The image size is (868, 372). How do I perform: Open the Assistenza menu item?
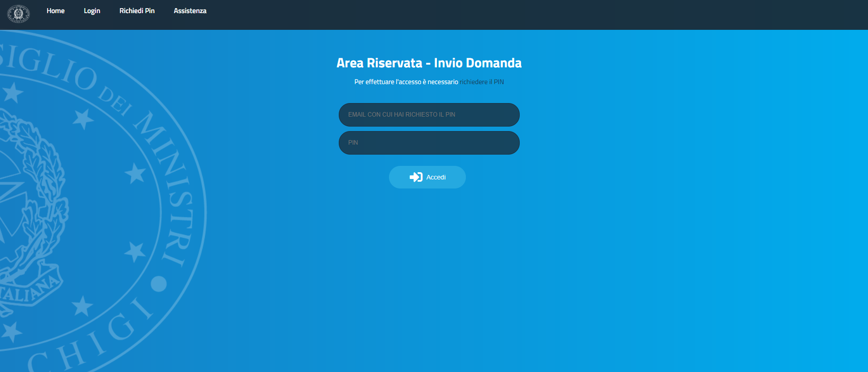click(190, 11)
